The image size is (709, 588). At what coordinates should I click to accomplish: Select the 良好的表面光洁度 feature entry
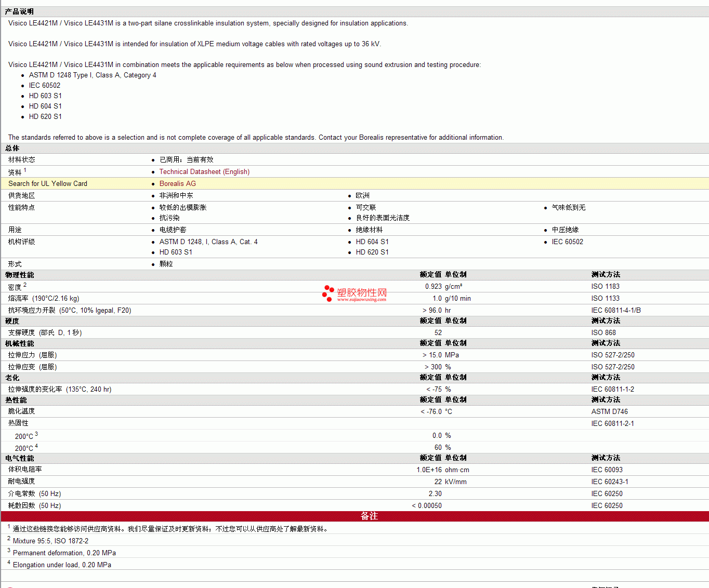(x=383, y=218)
